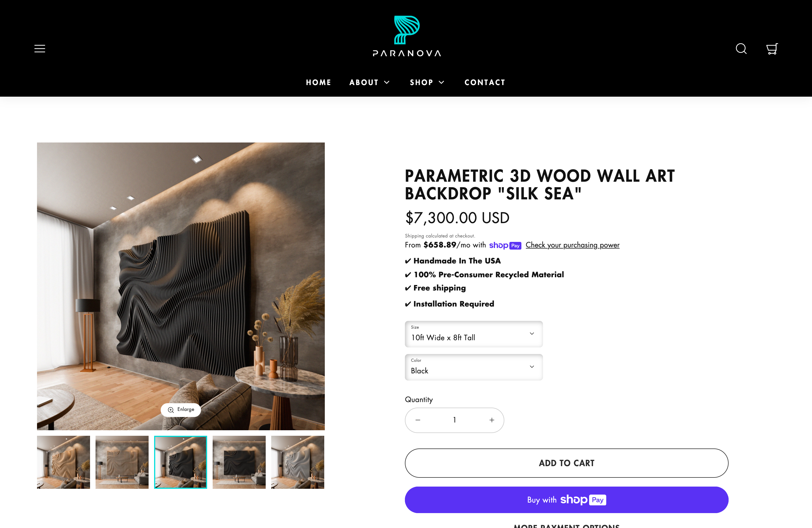Click Add to Cart button

(566, 463)
